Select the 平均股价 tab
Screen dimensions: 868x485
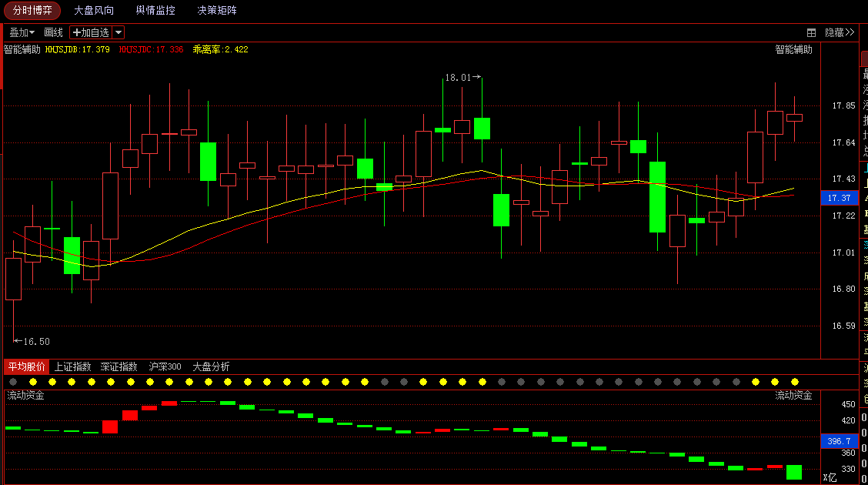[27, 366]
